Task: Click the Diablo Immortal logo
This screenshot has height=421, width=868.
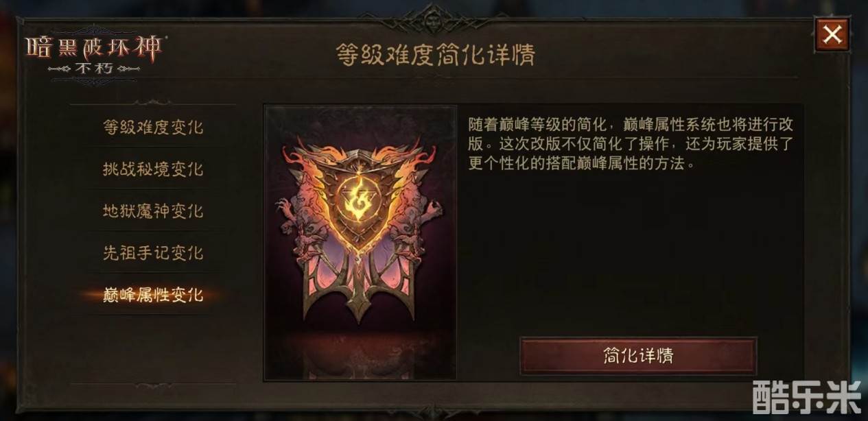Action: click(x=94, y=53)
